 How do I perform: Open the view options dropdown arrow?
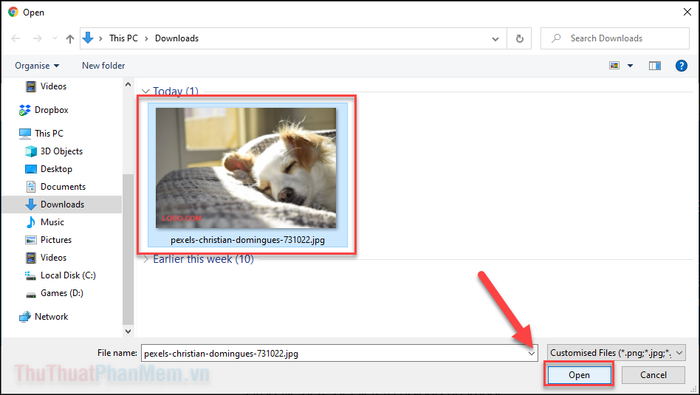630,66
